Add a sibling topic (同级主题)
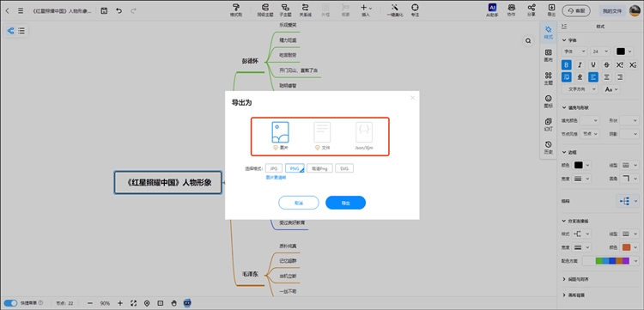Viewport: 644px width, 310px height. coord(264,9)
